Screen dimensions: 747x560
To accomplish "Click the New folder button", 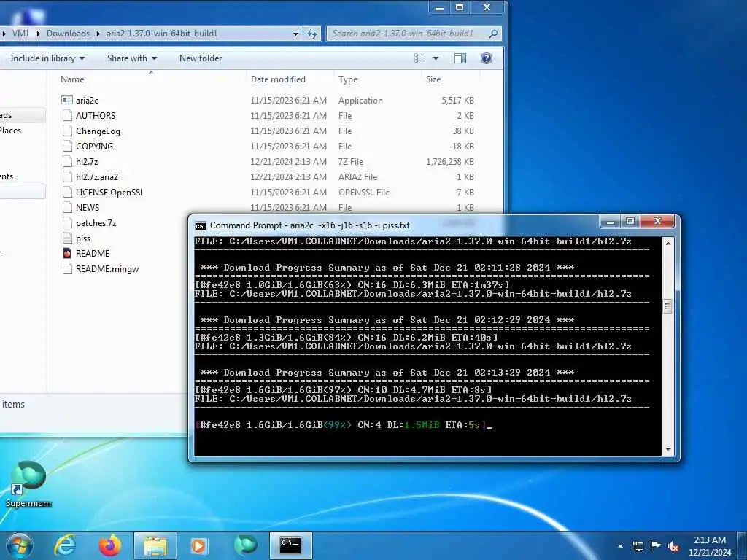I will (201, 58).
